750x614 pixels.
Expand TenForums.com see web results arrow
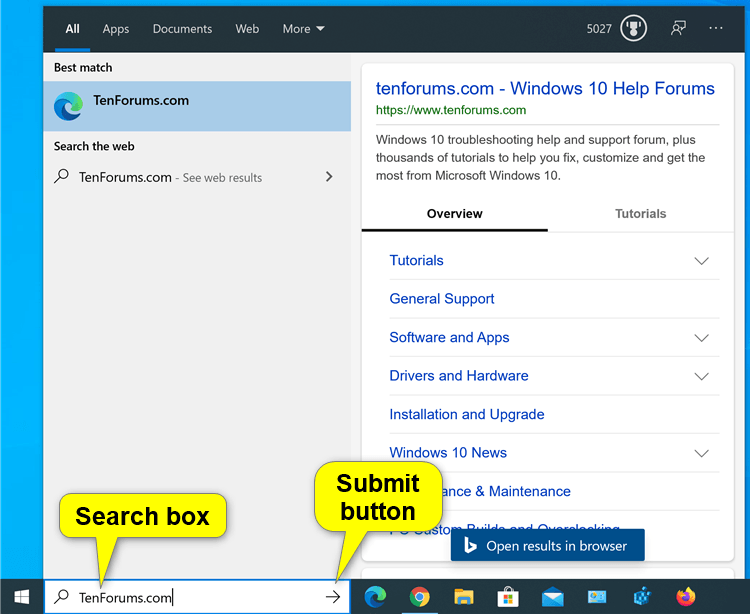[329, 177]
